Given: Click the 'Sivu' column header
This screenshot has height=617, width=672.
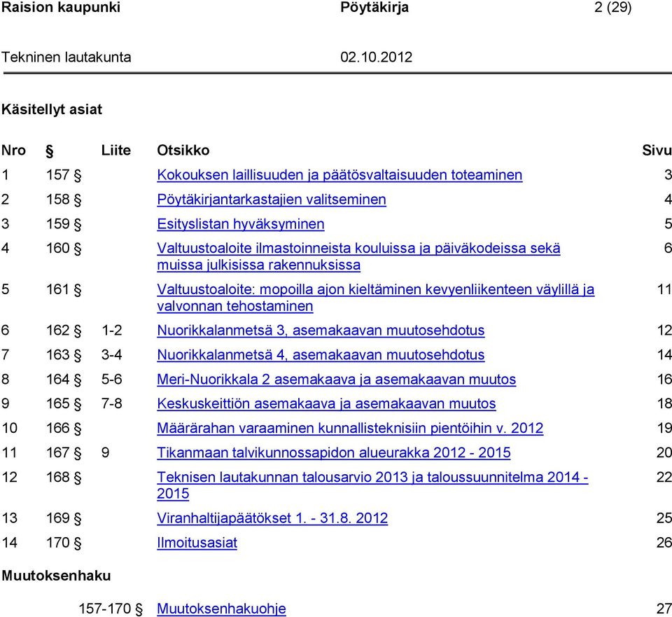Looking at the screenshot, I should (x=657, y=150).
